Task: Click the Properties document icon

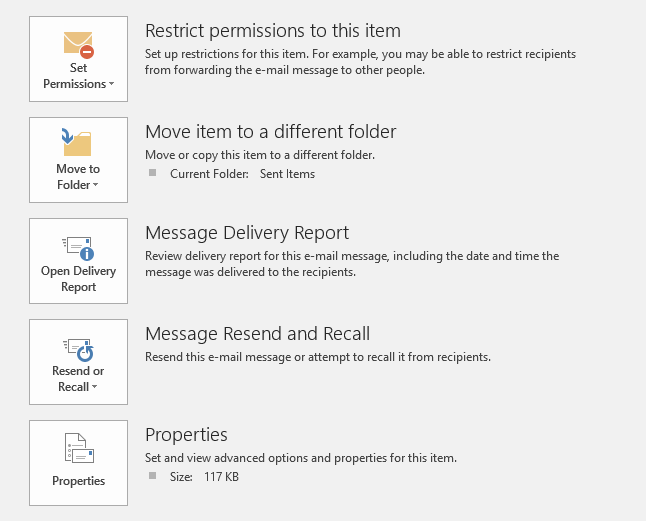Action: click(78, 449)
